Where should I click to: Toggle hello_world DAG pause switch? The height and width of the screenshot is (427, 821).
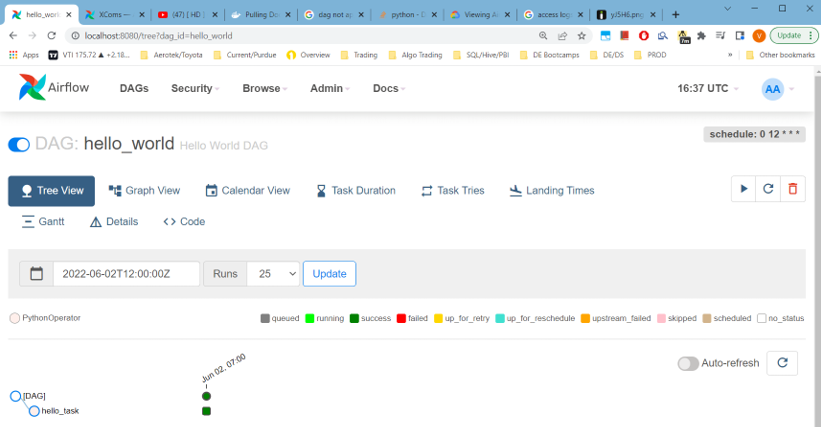[19, 144]
